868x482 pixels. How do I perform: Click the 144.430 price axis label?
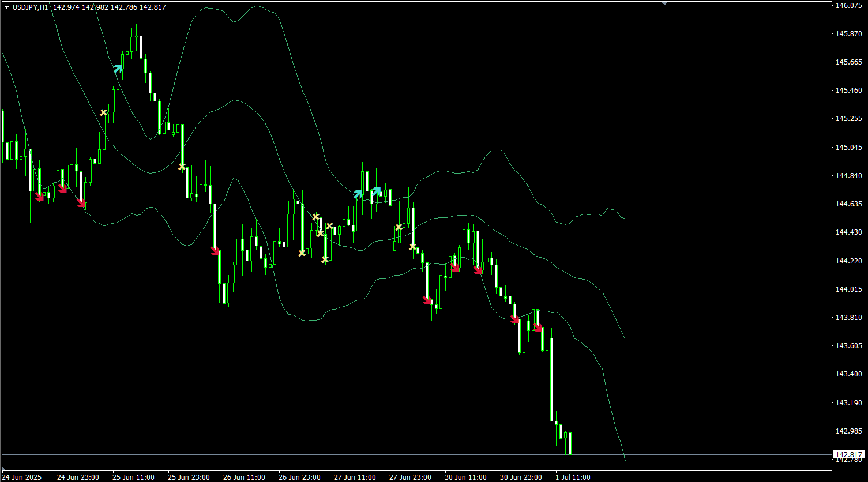click(x=848, y=232)
